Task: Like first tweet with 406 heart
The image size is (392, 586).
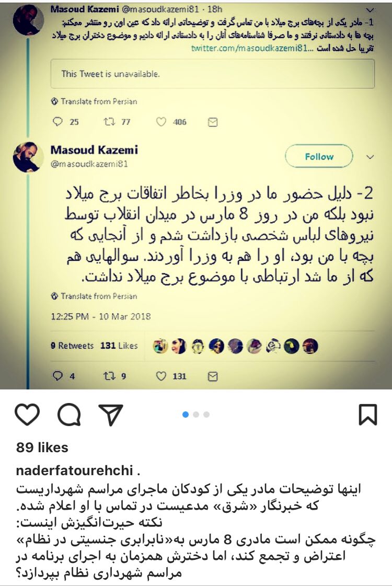Action: pyautogui.click(x=161, y=121)
